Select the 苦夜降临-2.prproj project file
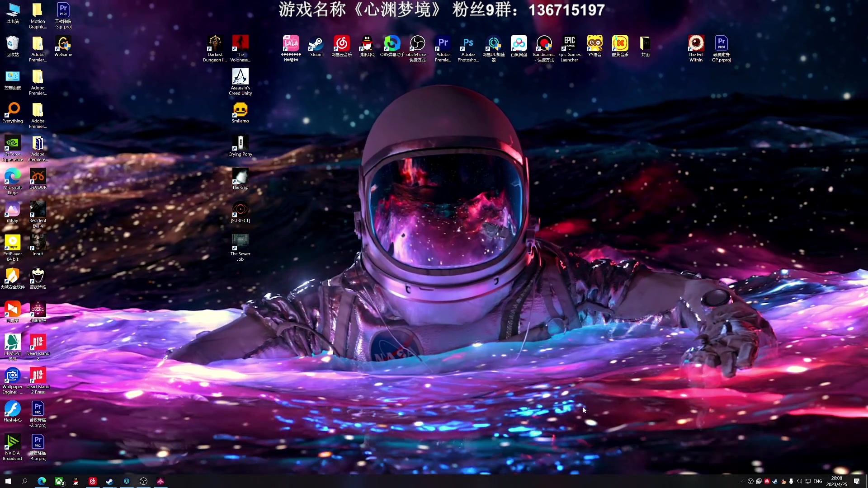This screenshot has width=868, height=488. pos(38,414)
